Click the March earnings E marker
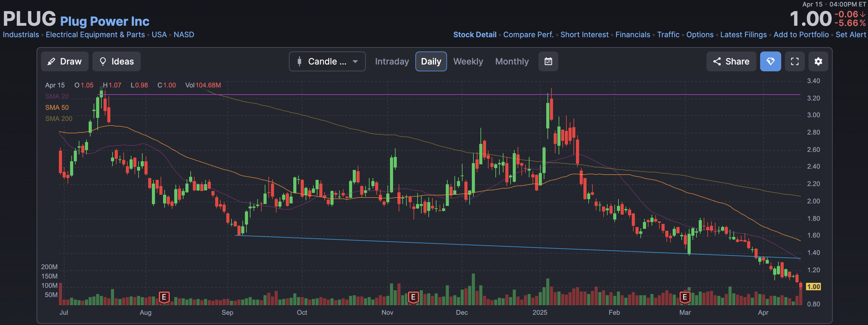 tap(685, 297)
